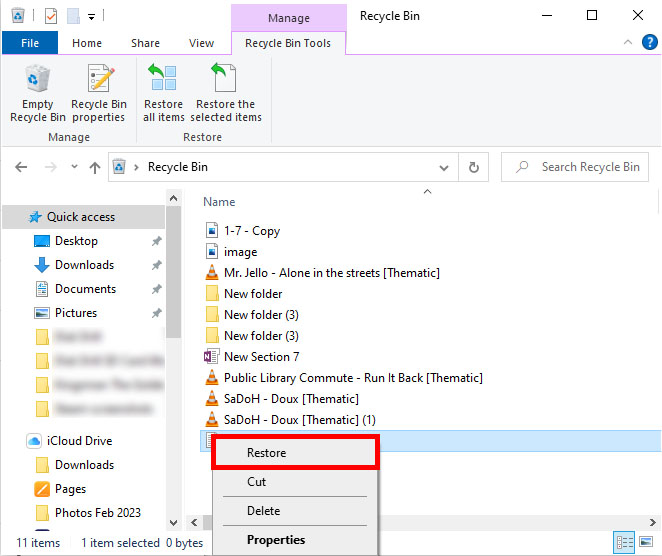The image size is (662, 556).
Task: Open the recent locations dropdown arrow
Action: (72, 167)
